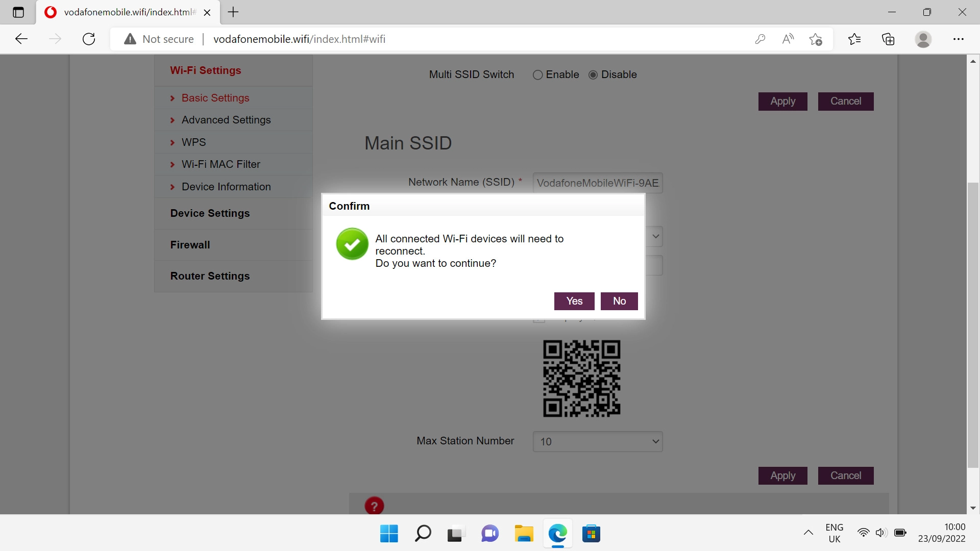
Task: Open the Settings and more ellipsis menu
Action: click(x=958, y=39)
